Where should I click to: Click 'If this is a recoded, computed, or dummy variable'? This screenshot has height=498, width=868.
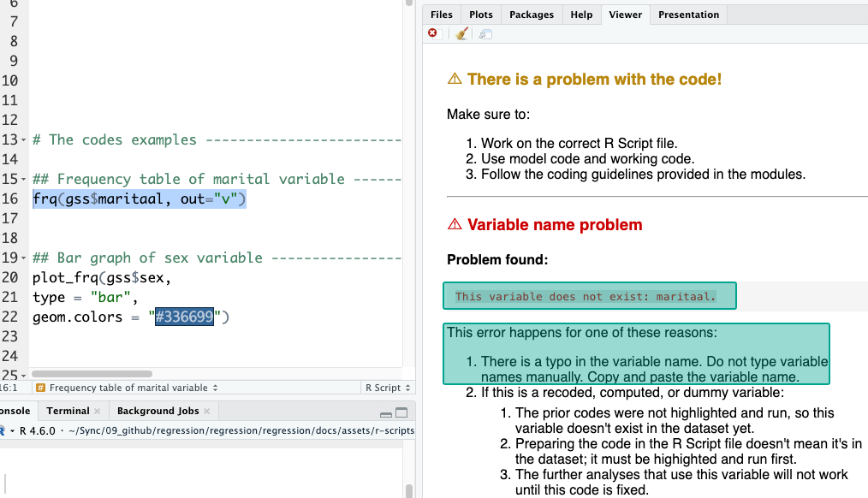633,393
